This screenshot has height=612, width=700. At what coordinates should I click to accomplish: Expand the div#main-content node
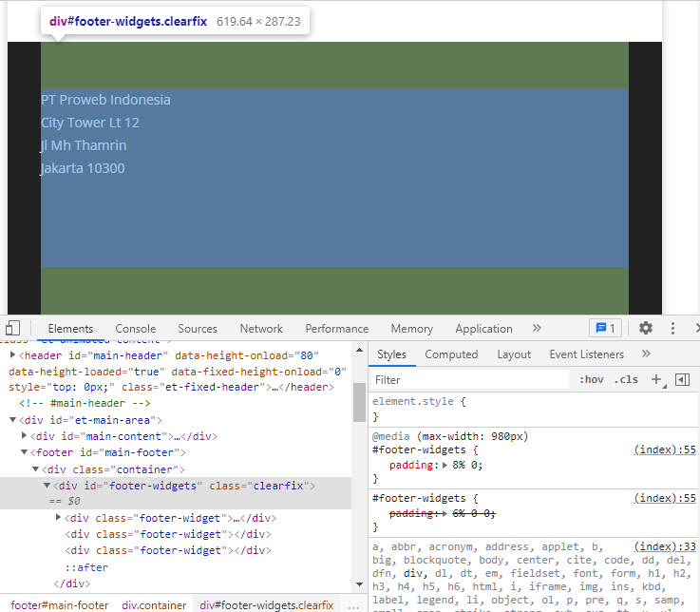tap(24, 435)
